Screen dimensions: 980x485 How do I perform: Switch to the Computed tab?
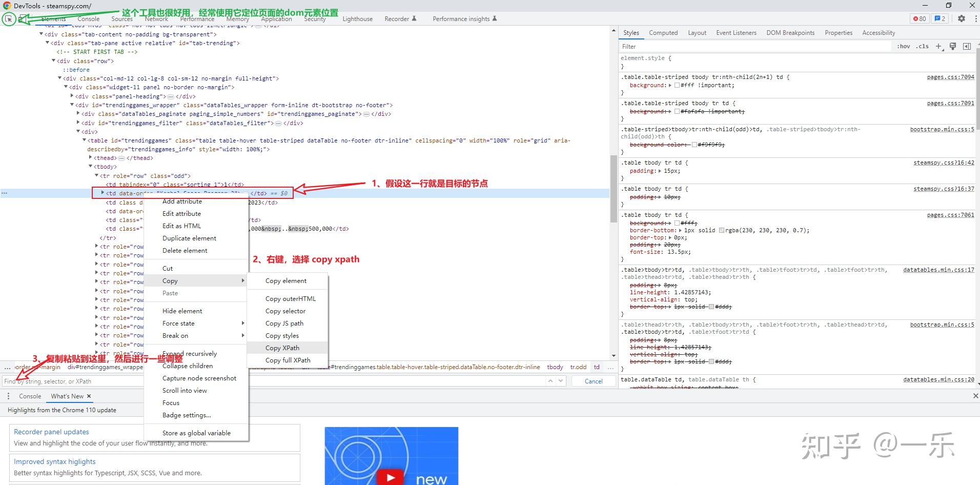(663, 32)
